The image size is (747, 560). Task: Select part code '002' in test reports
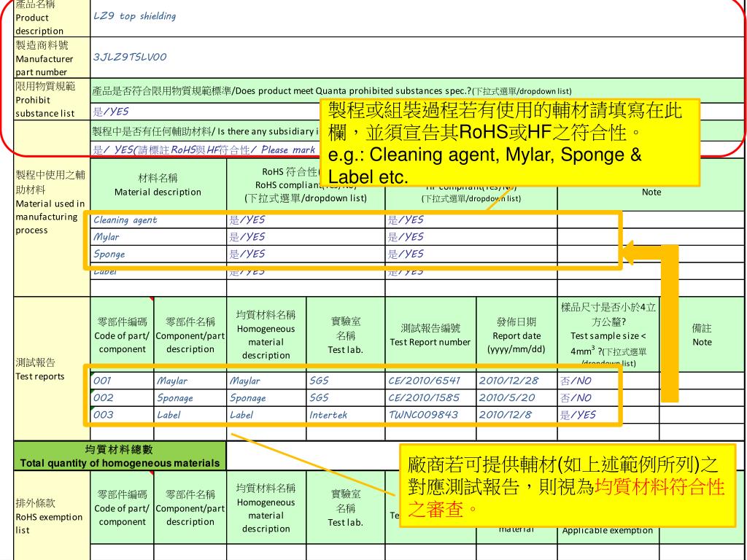tap(122, 398)
